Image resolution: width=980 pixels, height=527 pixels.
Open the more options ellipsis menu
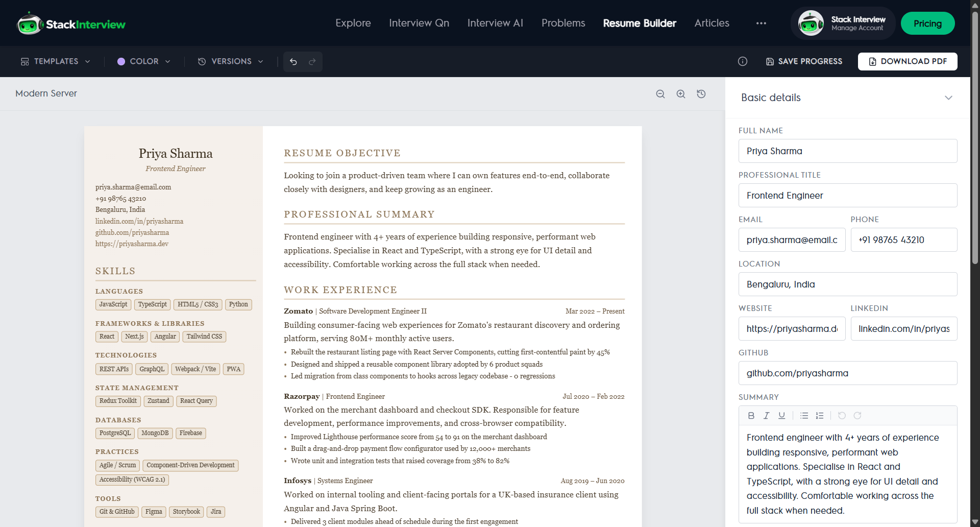[x=761, y=23]
